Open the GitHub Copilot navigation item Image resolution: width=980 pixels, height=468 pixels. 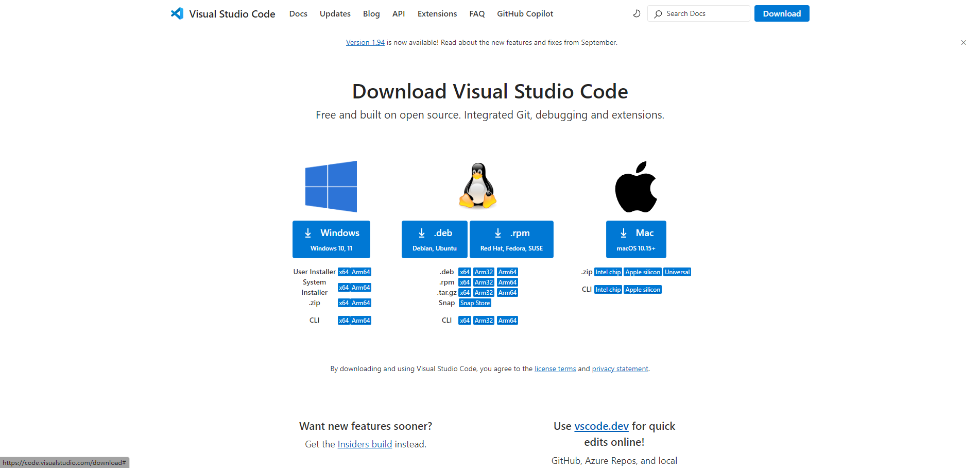tap(525, 14)
